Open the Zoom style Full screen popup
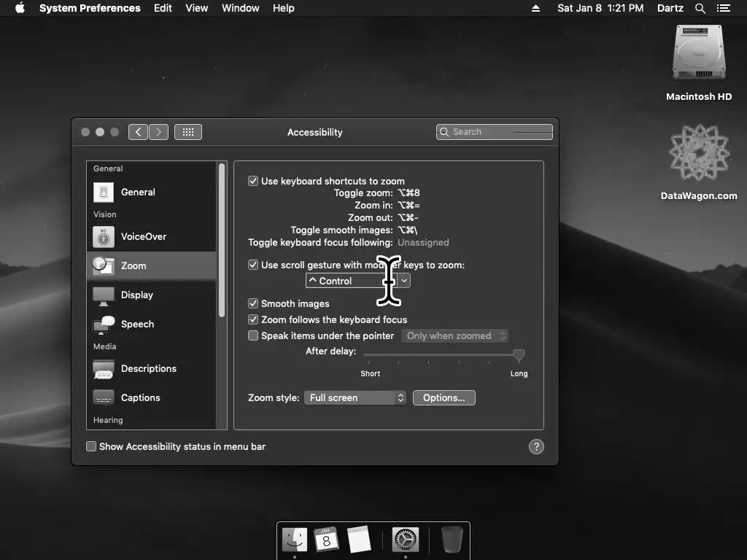 [355, 397]
